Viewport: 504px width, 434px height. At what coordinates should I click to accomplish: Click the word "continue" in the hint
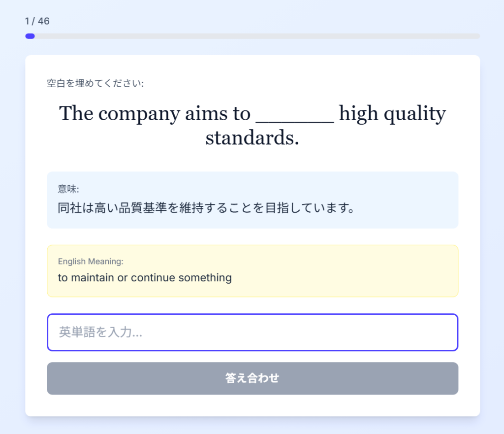coord(153,277)
